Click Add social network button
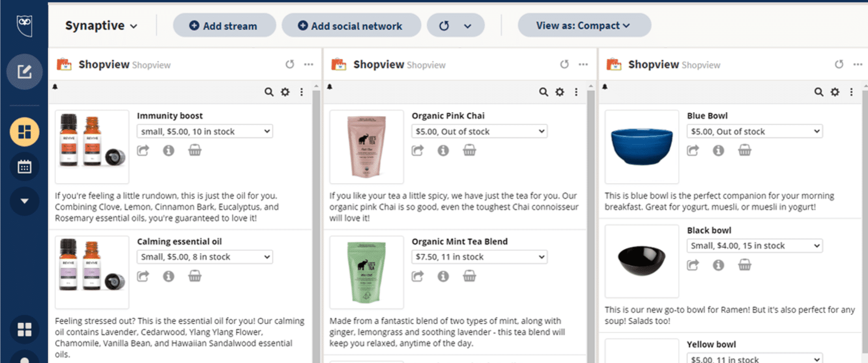Screen dimensions: 868x363 pyautogui.click(x=351, y=26)
